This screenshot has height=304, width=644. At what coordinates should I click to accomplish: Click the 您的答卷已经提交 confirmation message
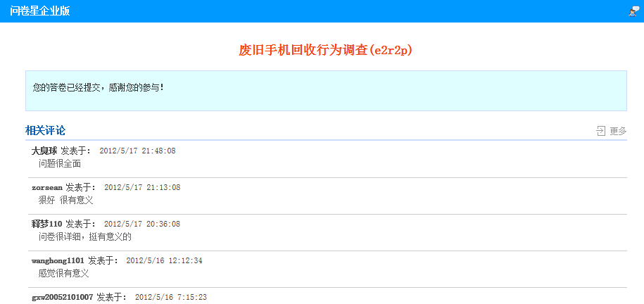(x=99, y=88)
